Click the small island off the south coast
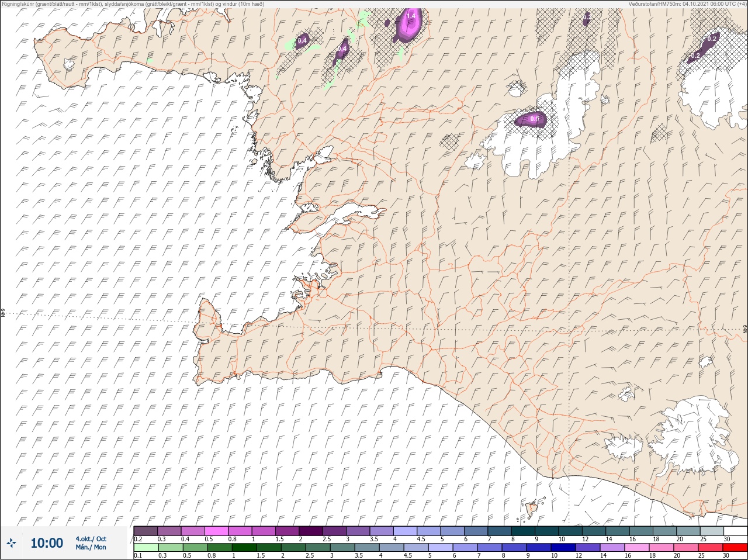The width and height of the screenshot is (748, 560). 532,509
